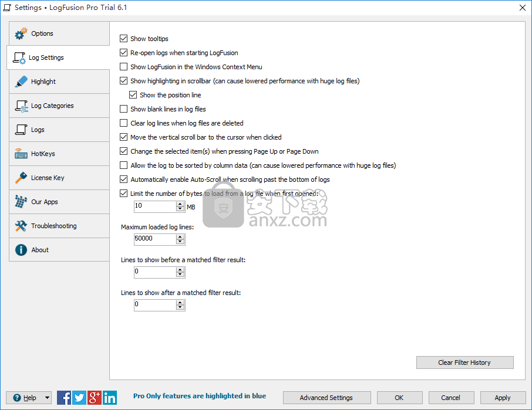The height and width of the screenshot is (410, 532).
Task: Toggle Move the vertical scroll bar option
Action: 123,137
